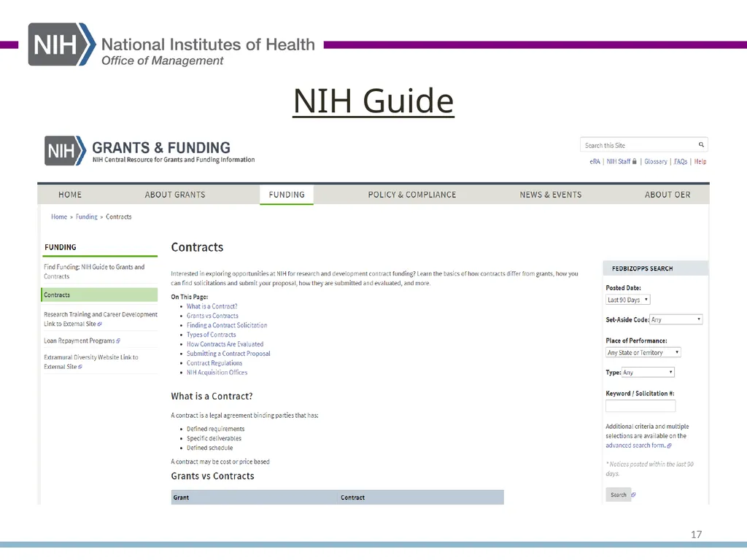
Task: Jump to How Contracts Are Evaluated
Action: pos(225,344)
